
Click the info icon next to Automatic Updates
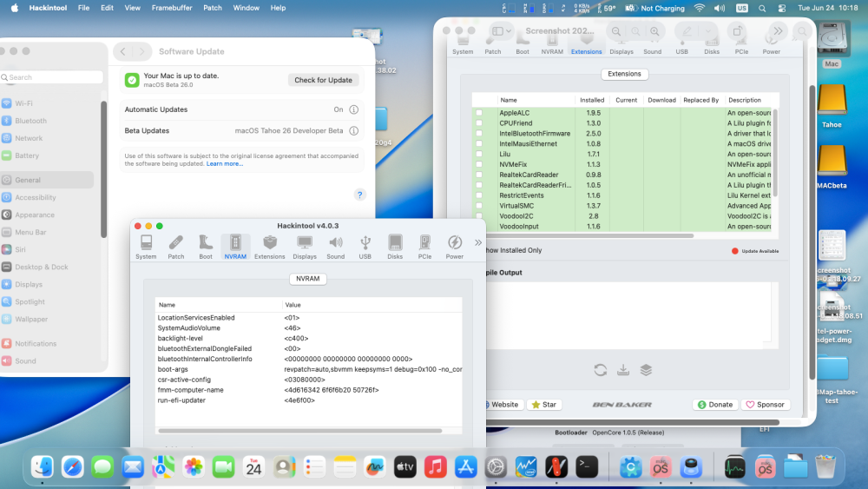click(x=354, y=109)
